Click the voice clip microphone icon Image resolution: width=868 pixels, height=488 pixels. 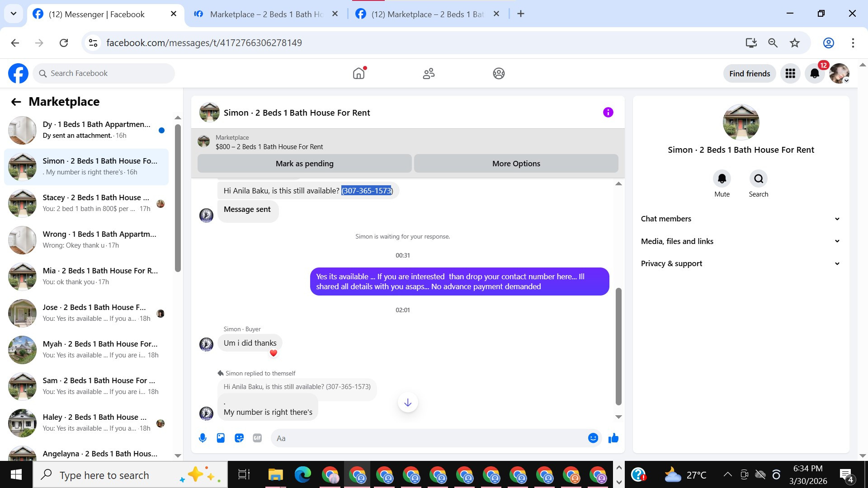203,438
